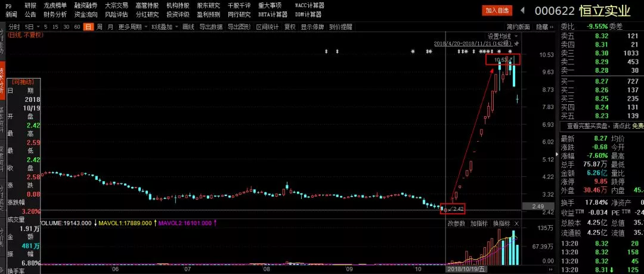The height and width of the screenshot is (274, 644).
Task: Switch to 简约版面 layout
Action: 518,27
